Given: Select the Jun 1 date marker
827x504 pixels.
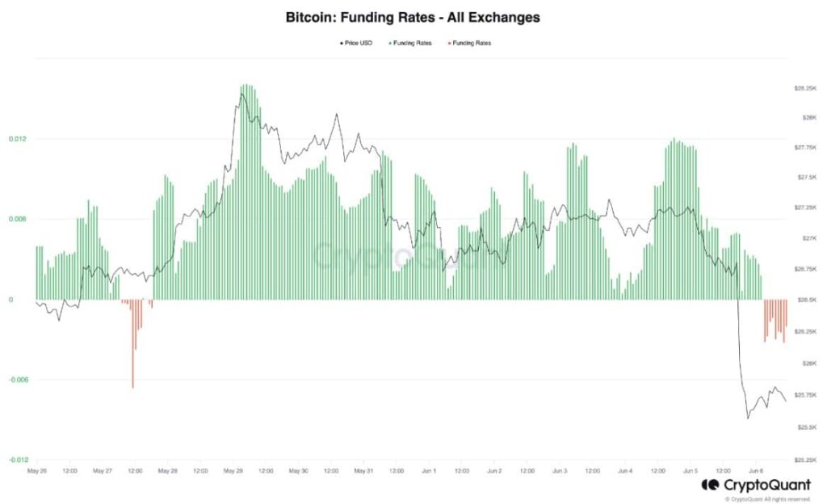Looking at the screenshot, I should 429,470.
